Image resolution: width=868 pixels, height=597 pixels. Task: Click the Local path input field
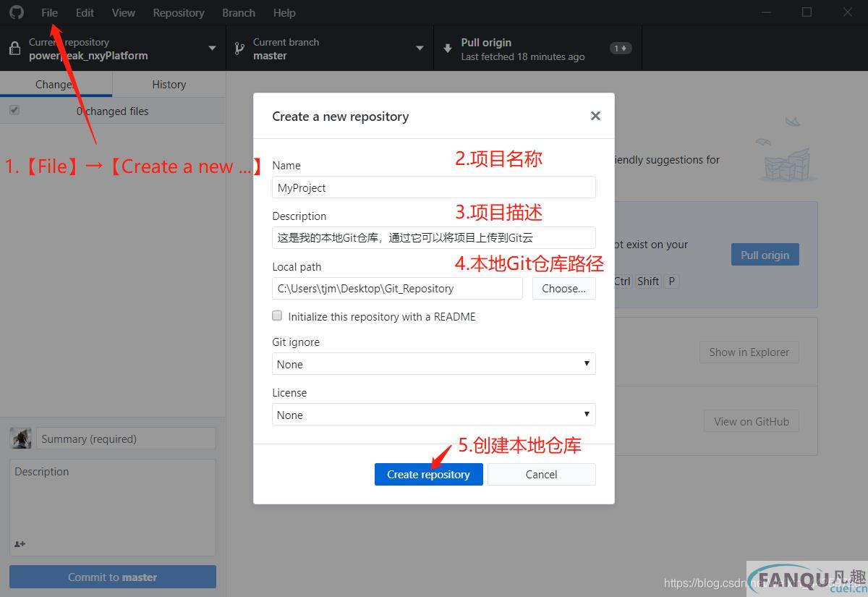point(397,288)
